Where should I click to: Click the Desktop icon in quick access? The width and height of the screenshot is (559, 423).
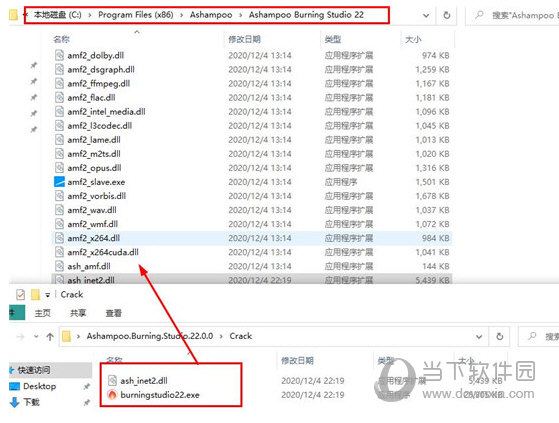[15, 386]
